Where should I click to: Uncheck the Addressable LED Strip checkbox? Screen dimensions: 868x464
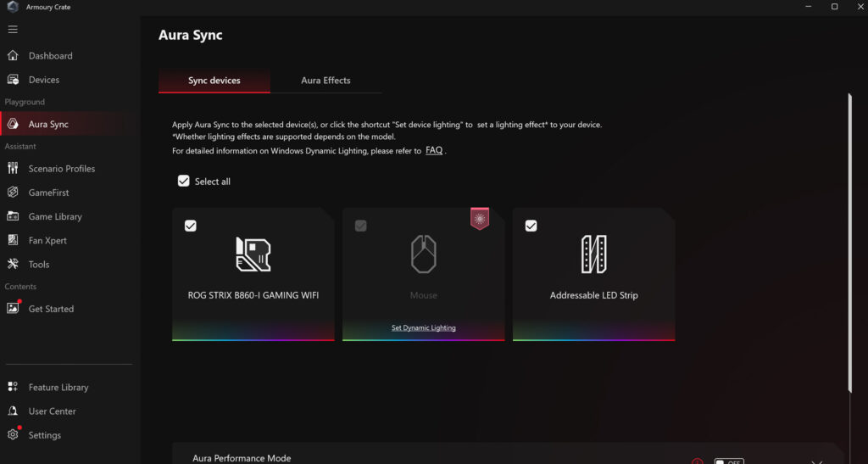[531, 226]
